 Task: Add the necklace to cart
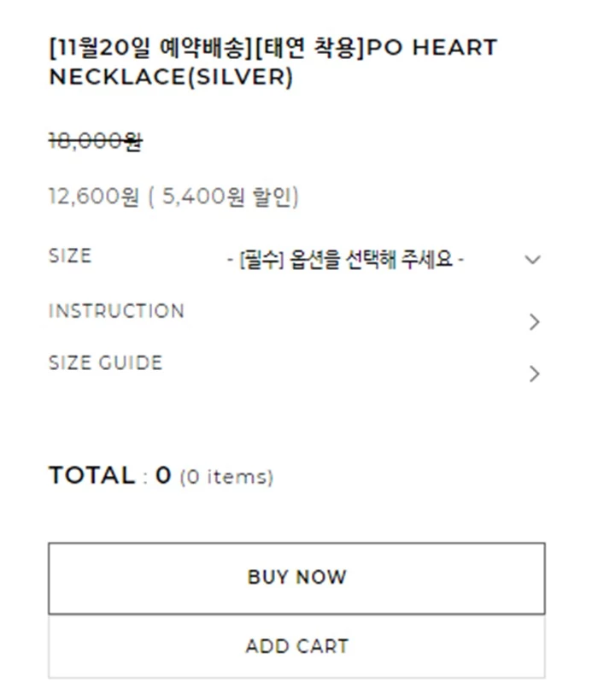pyautogui.click(x=296, y=646)
